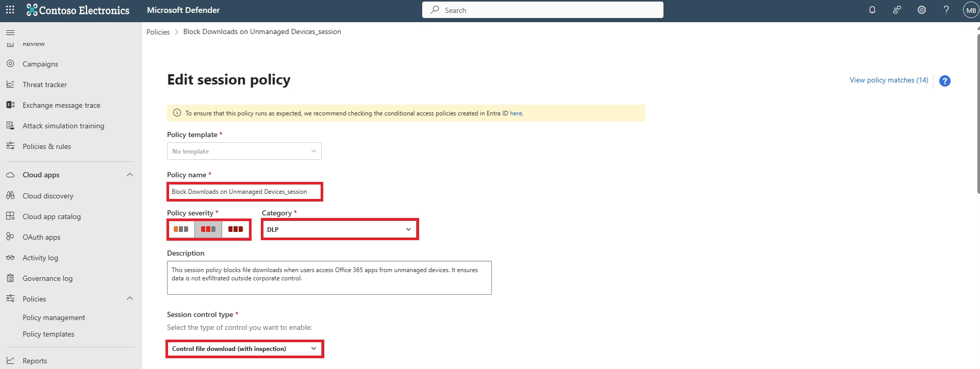980x369 pixels.
Task: Click the Cloud discovery binoculars icon
Action: (10, 196)
